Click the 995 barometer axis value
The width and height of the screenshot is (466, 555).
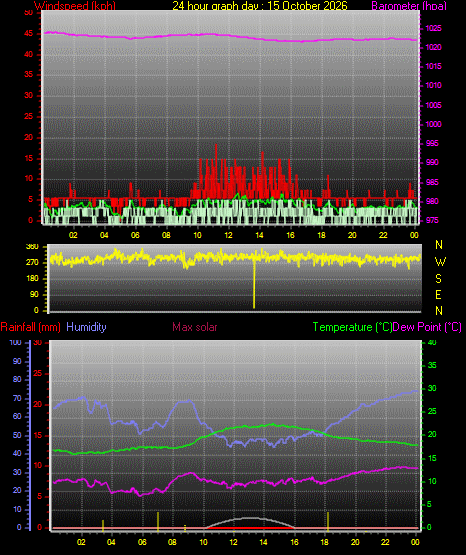pos(432,144)
